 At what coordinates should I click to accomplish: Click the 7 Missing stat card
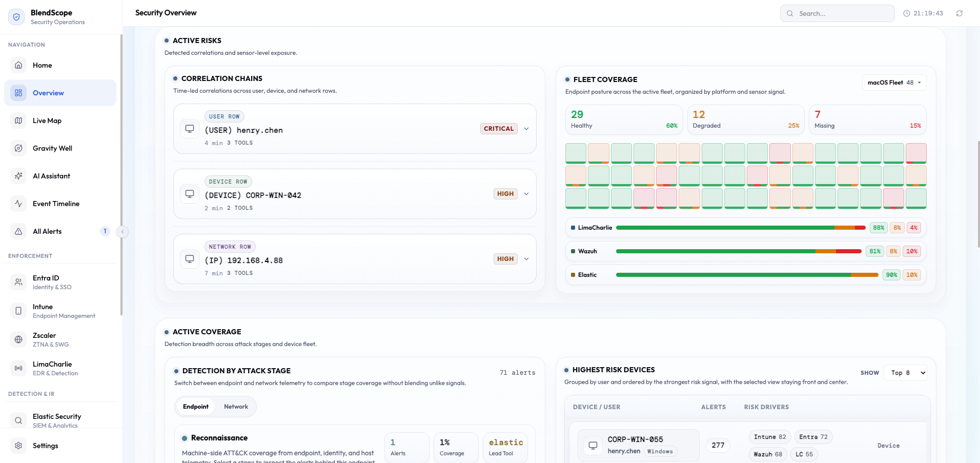(x=868, y=119)
